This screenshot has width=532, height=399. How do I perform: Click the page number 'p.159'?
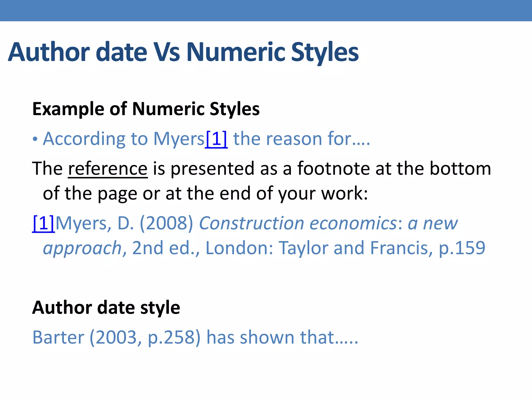click(462, 248)
